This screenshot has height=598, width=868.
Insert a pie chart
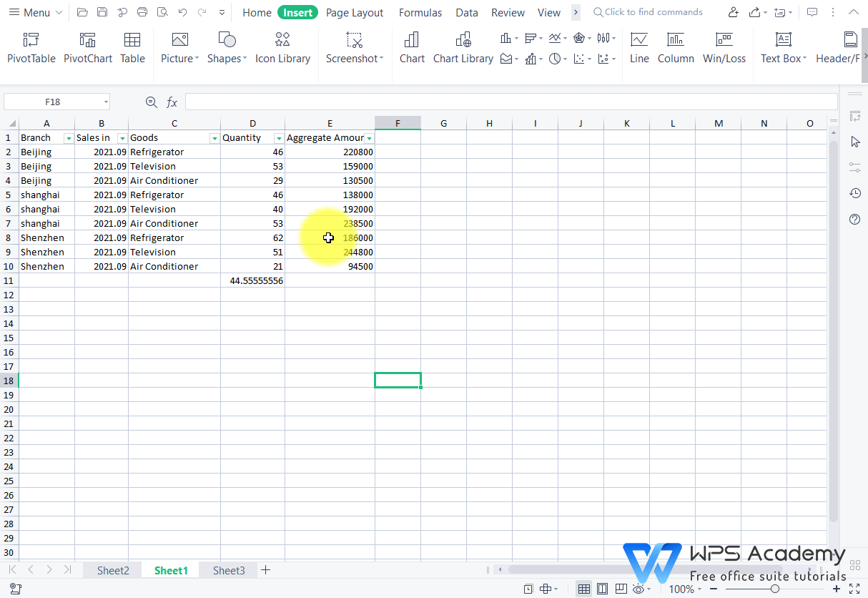[555, 59]
